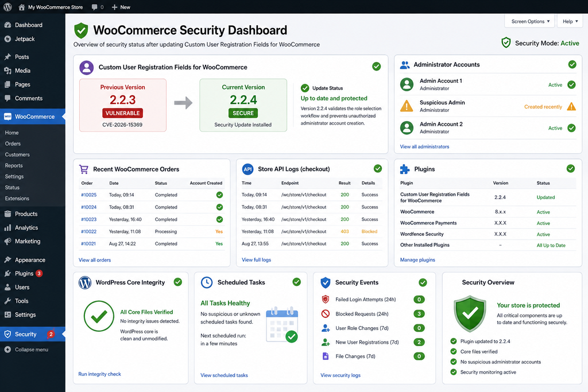Click the clock icon in Scheduled Tasks

pyautogui.click(x=207, y=282)
